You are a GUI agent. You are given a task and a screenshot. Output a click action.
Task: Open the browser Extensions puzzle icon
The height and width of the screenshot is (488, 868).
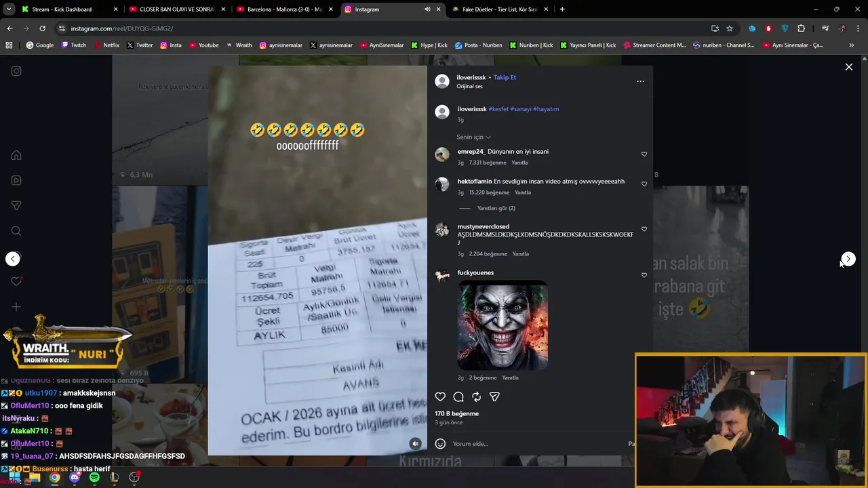(x=802, y=28)
